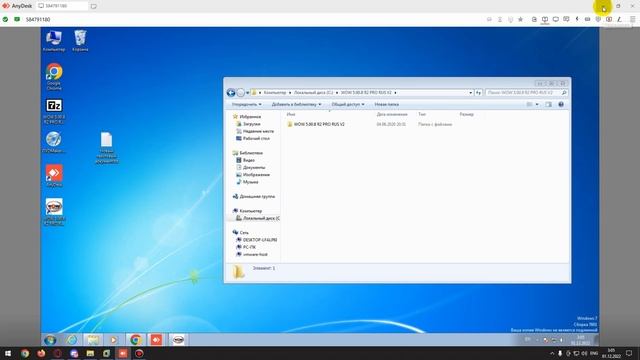Switch ENG input language in host tray
Viewport: 640px width, 360px height.
coord(594,353)
